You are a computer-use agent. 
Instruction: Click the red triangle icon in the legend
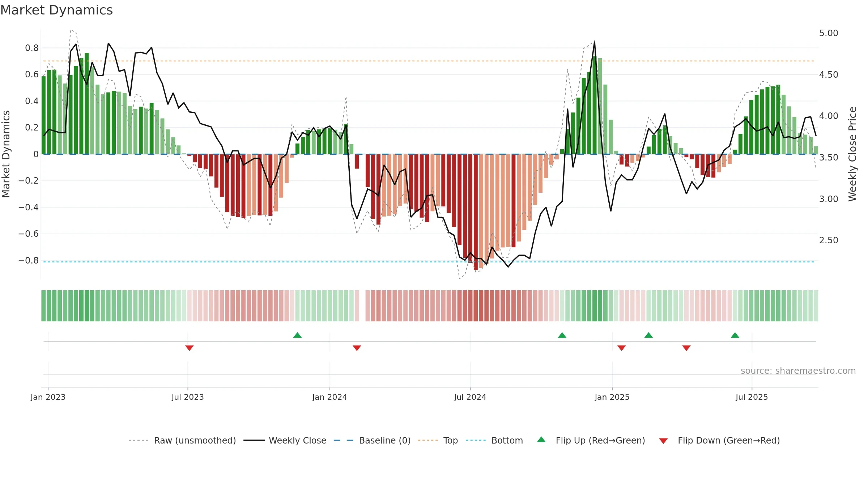(663, 441)
